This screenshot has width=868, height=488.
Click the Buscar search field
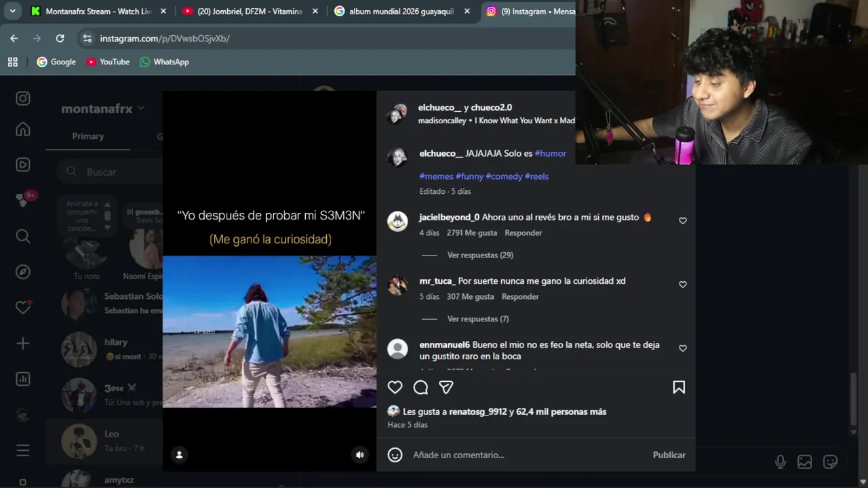point(110,172)
